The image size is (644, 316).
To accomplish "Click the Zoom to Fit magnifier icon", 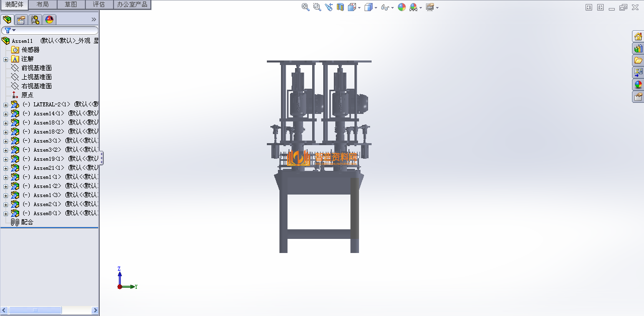I will (305, 7).
